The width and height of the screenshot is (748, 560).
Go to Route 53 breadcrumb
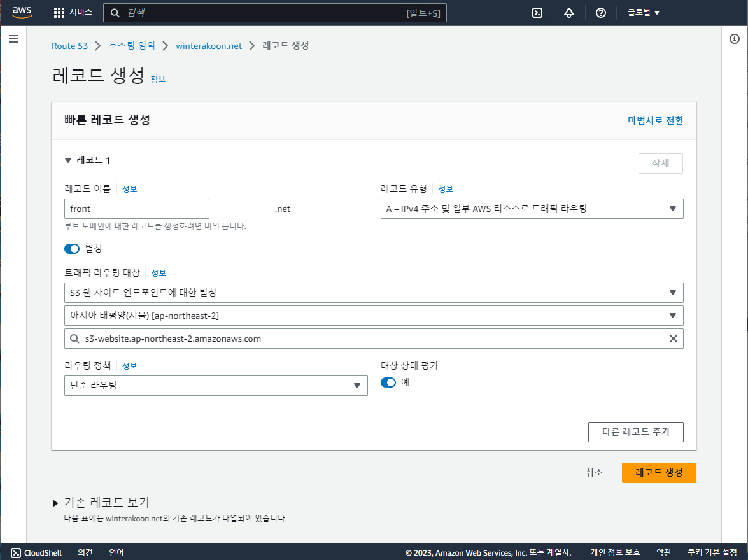(x=69, y=46)
